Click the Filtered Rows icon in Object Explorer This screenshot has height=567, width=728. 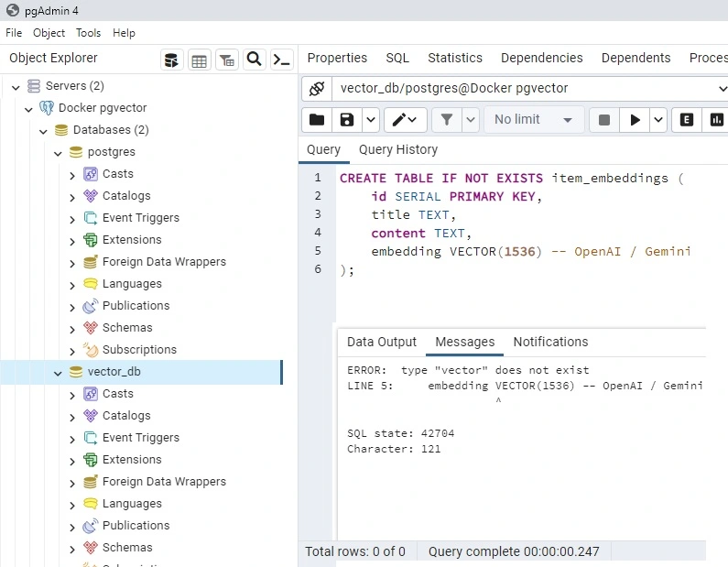point(226,60)
